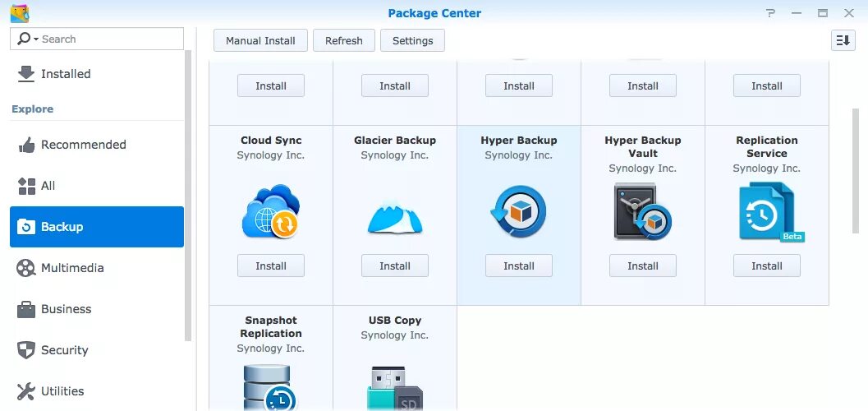Viewport: 868px width, 411px height.
Task: Click the Security shield icon
Action: click(26, 350)
